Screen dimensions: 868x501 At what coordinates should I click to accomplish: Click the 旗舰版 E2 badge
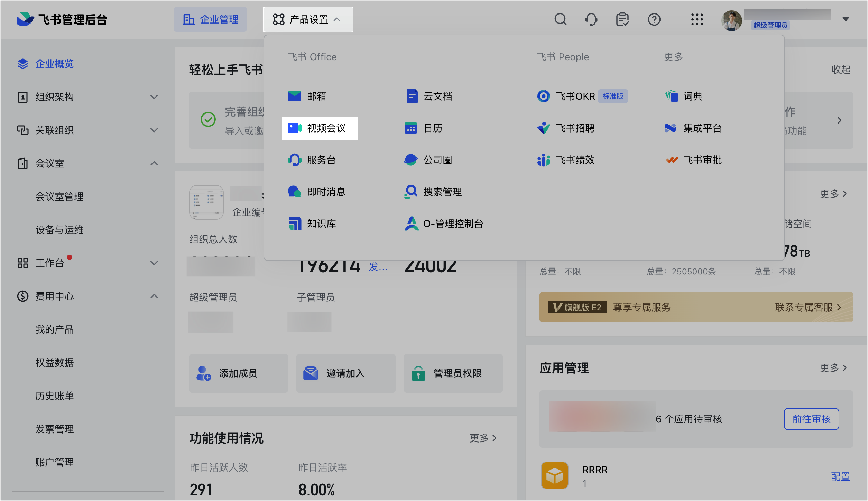pos(578,307)
